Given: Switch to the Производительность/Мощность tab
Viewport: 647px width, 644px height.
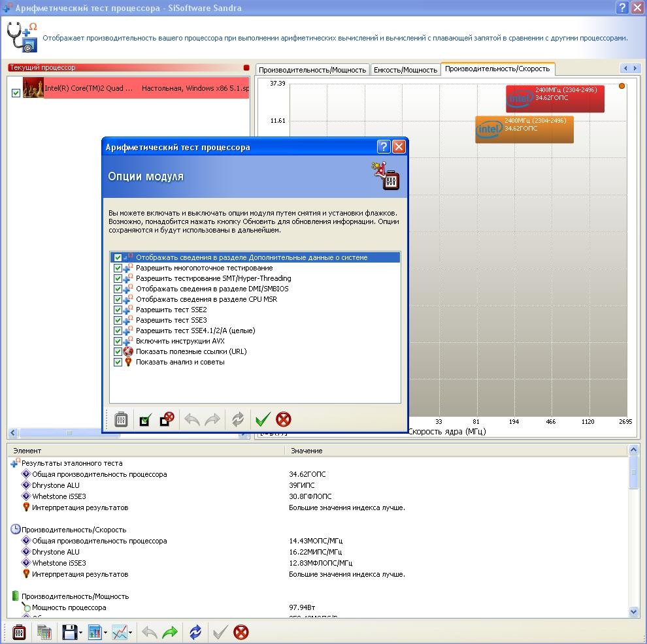Looking at the screenshot, I should (x=312, y=70).
